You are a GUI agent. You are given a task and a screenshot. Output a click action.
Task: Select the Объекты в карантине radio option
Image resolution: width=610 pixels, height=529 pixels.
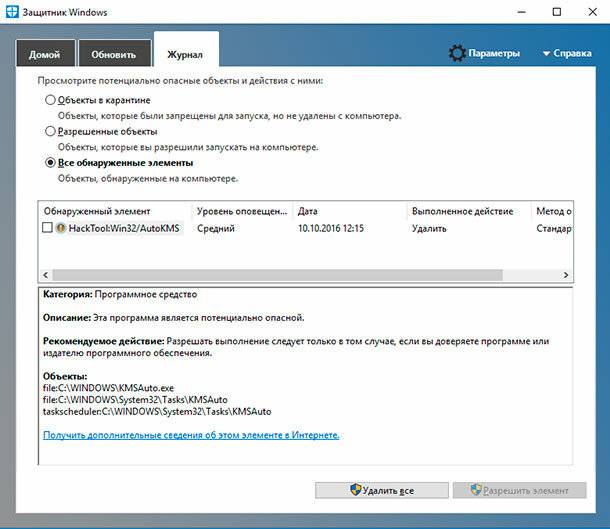(50, 100)
